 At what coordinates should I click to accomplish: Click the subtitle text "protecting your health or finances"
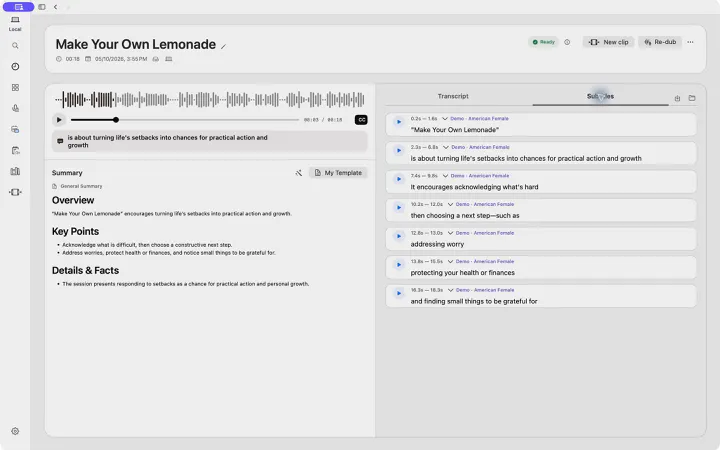[462, 272]
